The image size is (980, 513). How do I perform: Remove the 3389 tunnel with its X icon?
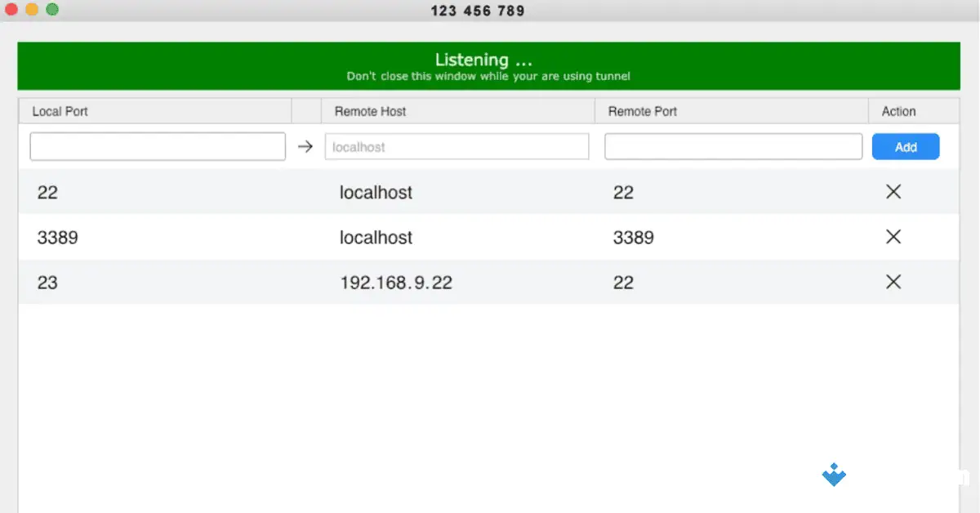[893, 237]
